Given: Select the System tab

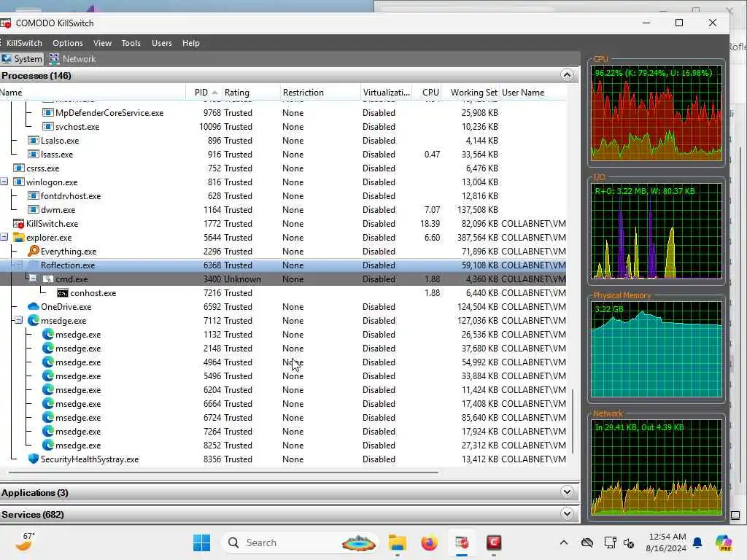Looking at the screenshot, I should pyautogui.click(x=22, y=59).
